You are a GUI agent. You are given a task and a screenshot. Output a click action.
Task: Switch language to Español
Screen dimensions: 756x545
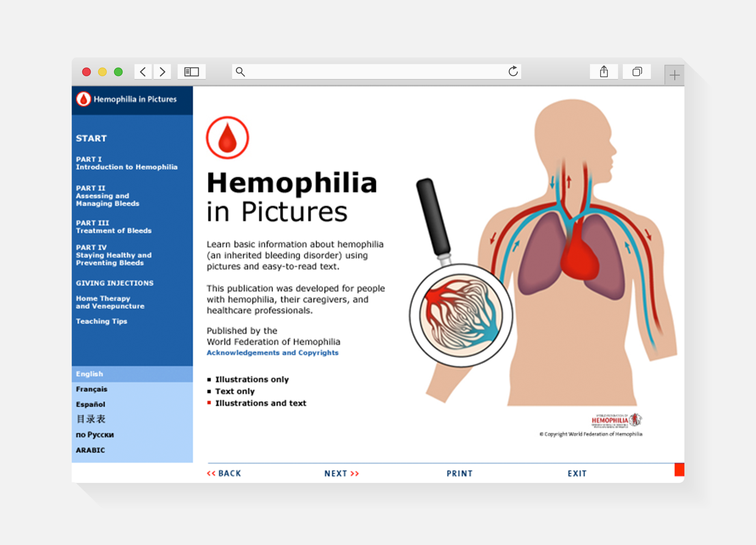[90, 404]
